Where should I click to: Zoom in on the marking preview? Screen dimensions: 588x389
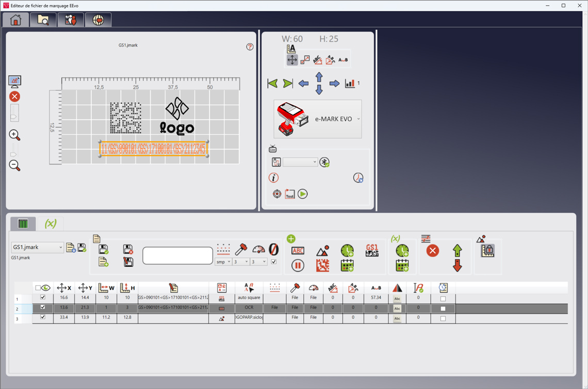14,135
